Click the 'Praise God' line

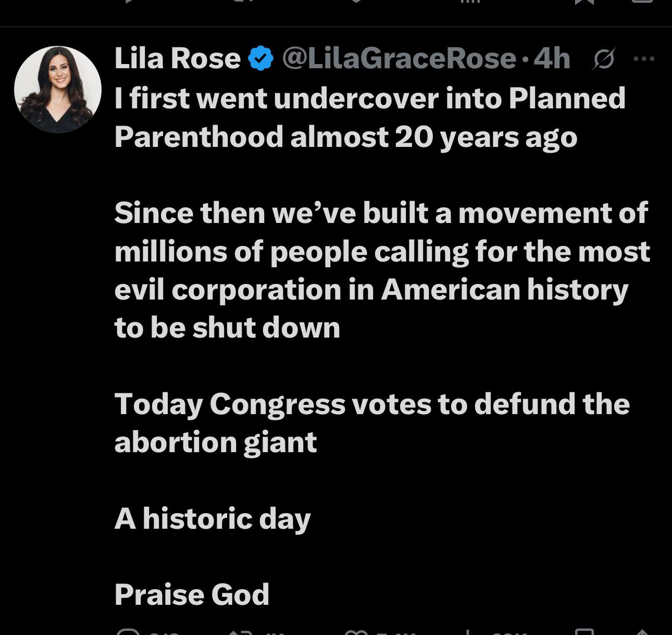[192, 594]
